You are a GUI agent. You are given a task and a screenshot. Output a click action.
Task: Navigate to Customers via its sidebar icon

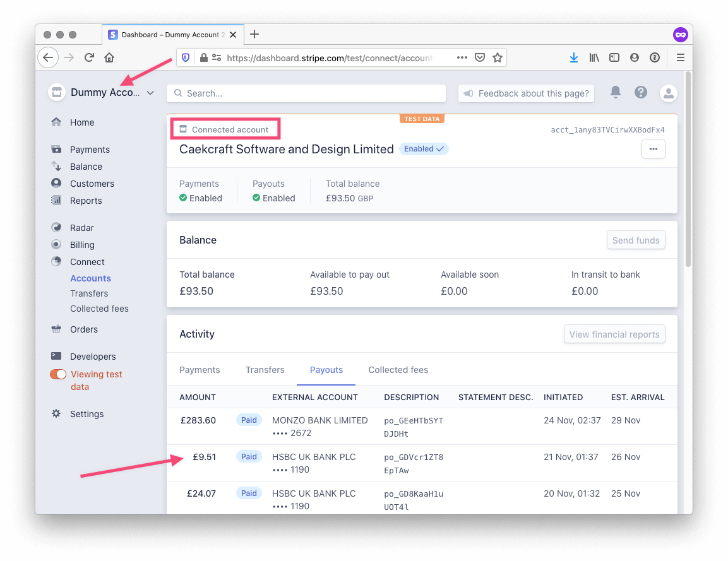tap(57, 184)
